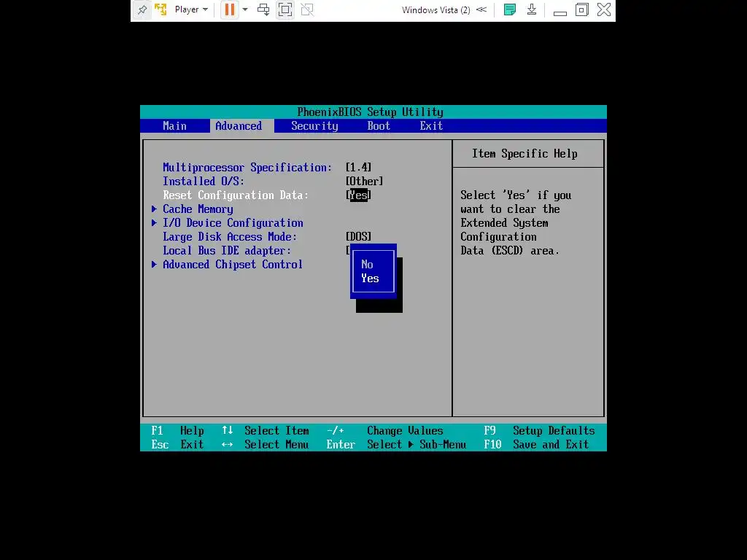Select the [1.4] specification value
The image size is (747, 560).
[x=358, y=168]
